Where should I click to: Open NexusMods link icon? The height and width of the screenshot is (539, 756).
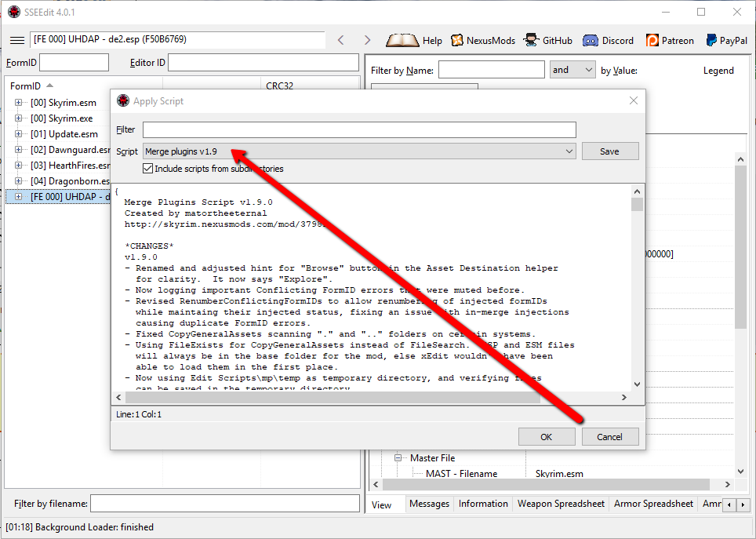pos(456,40)
